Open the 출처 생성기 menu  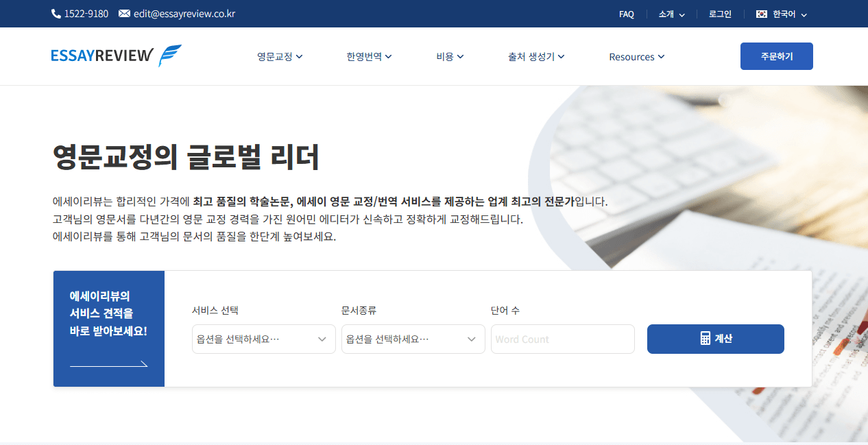pyautogui.click(x=536, y=57)
